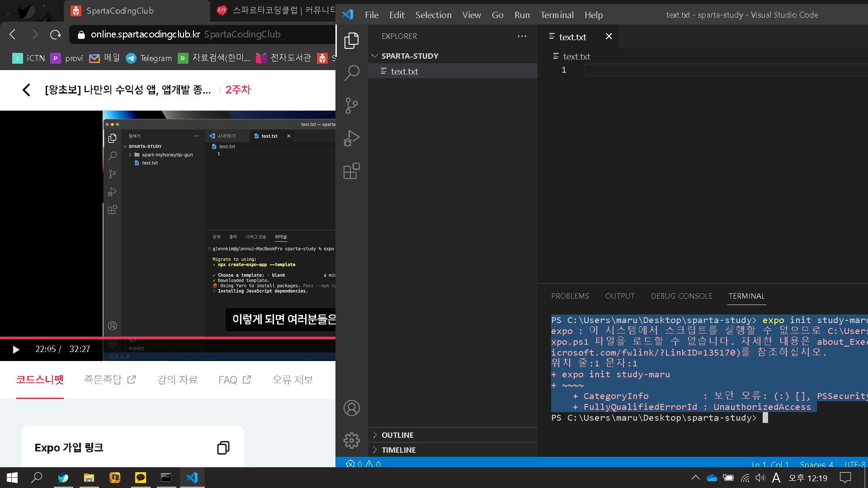
Task: Open the Accounts menu in VS Code
Action: [351, 408]
